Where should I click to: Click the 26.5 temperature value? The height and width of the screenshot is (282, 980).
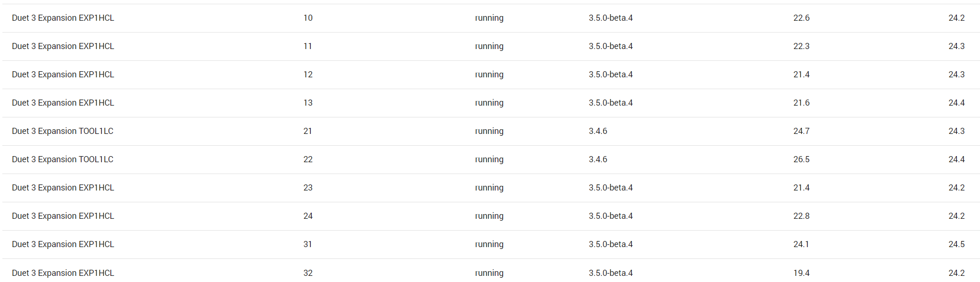pyautogui.click(x=801, y=159)
